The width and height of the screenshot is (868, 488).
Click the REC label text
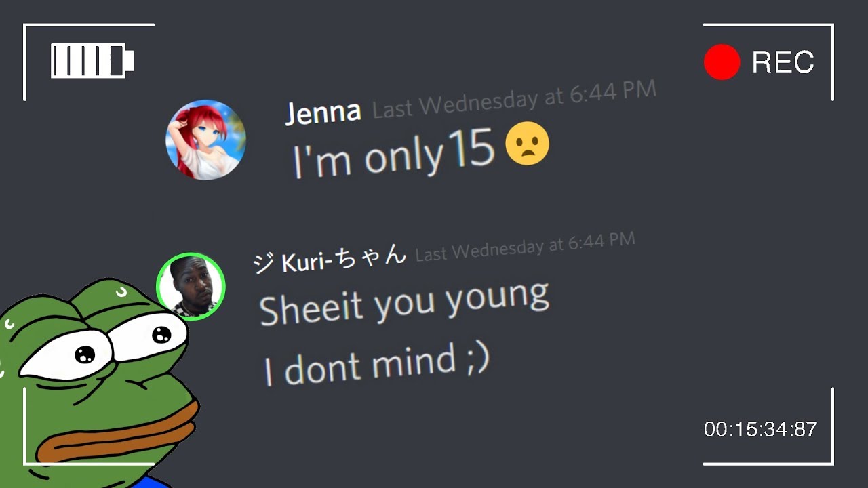click(x=783, y=62)
